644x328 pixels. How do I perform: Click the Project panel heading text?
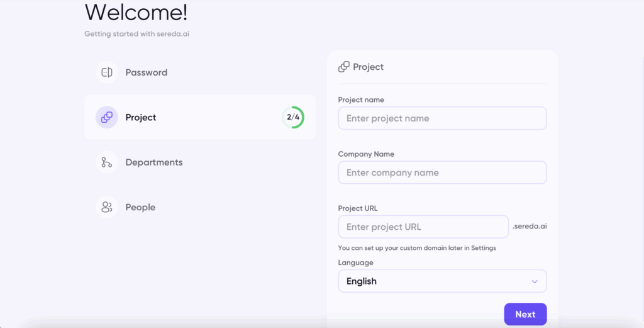tap(369, 67)
